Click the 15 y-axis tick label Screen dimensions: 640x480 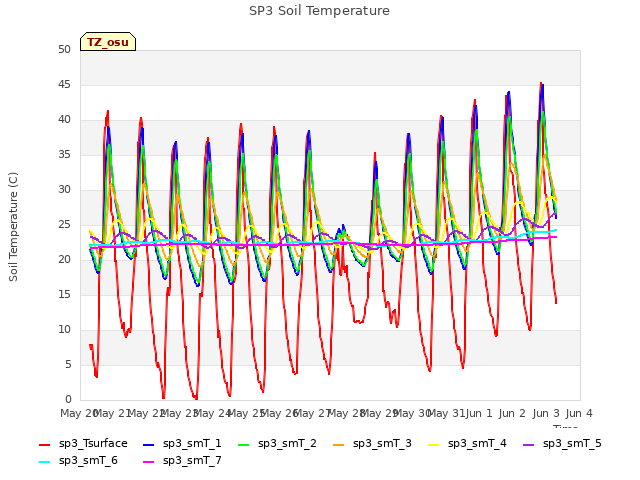click(64, 294)
